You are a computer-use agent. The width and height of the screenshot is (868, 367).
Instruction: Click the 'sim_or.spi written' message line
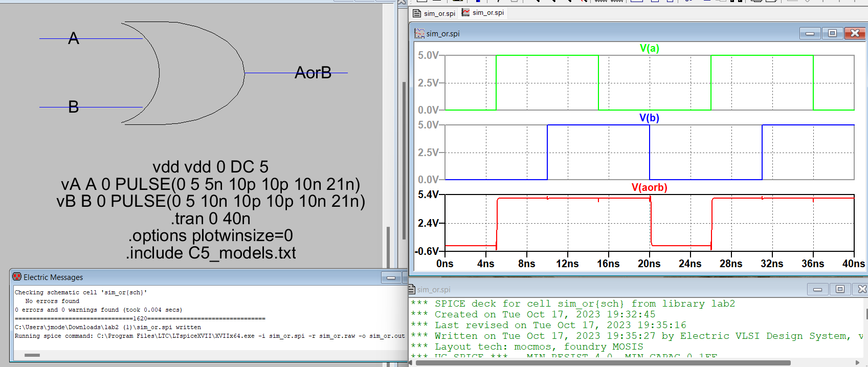[x=108, y=327]
